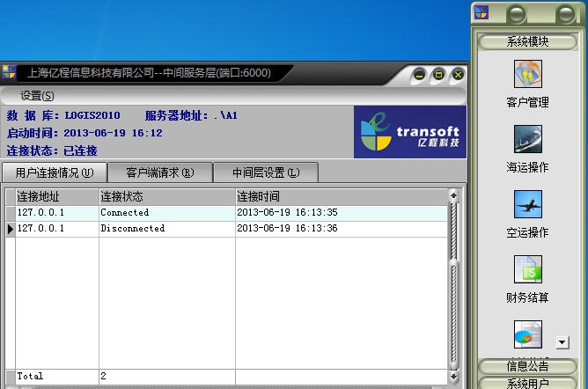Select the Disconnected row's 127.0.0.1 cell

57,229
